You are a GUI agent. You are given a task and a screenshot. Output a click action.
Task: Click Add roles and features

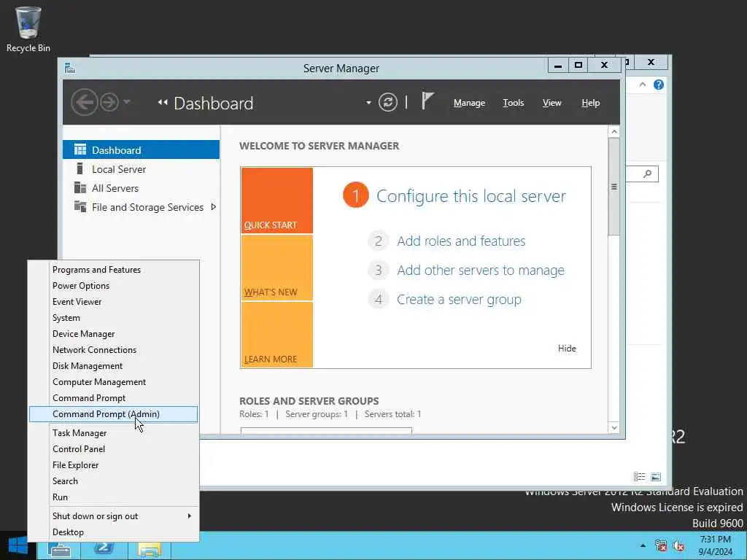pyautogui.click(x=461, y=241)
